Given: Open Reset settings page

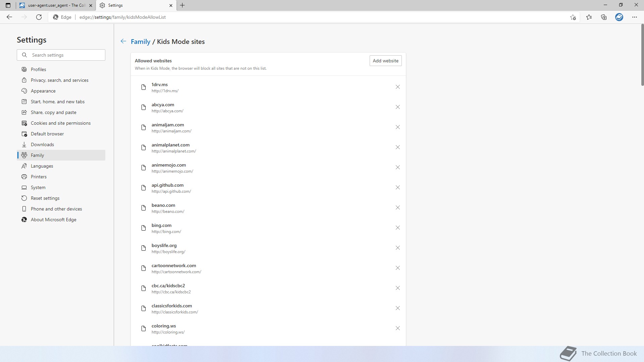Looking at the screenshot, I should pos(61,198).
